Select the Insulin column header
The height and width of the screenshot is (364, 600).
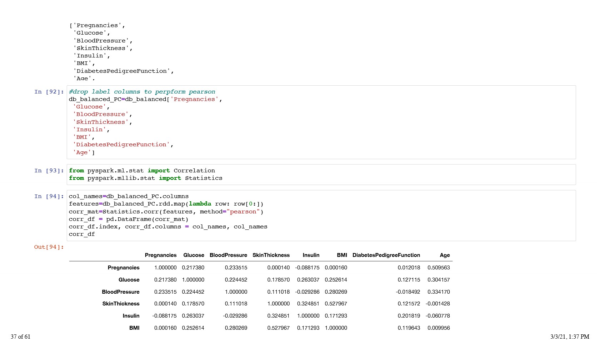point(311,255)
